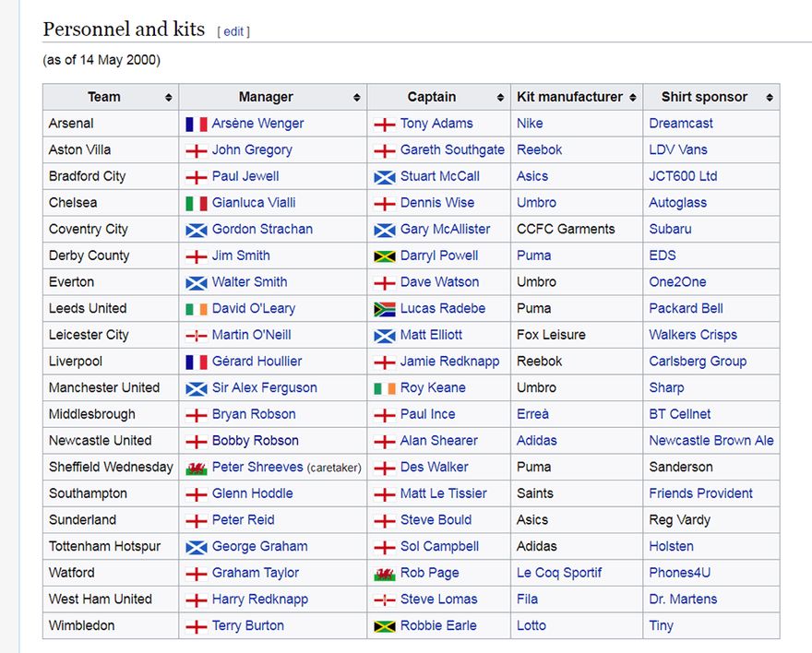Click the English flag beside Alan Shearer
This screenshot has height=653, width=812.
coord(384,441)
